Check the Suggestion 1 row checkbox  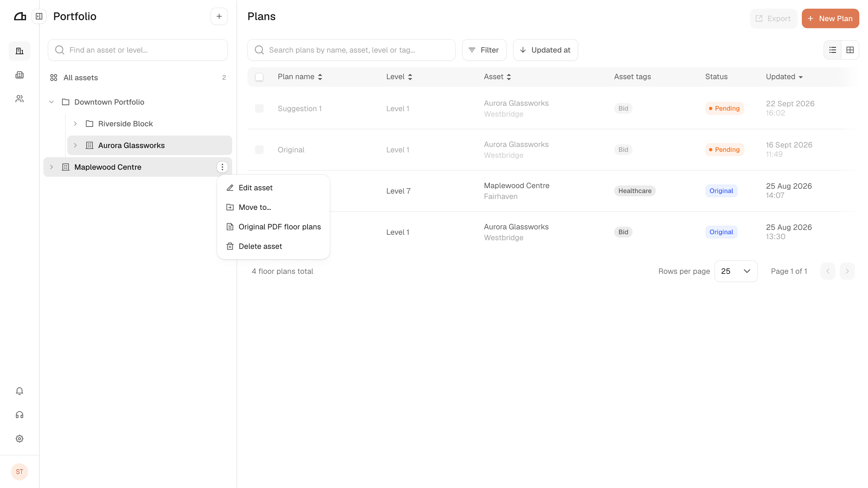(x=259, y=108)
